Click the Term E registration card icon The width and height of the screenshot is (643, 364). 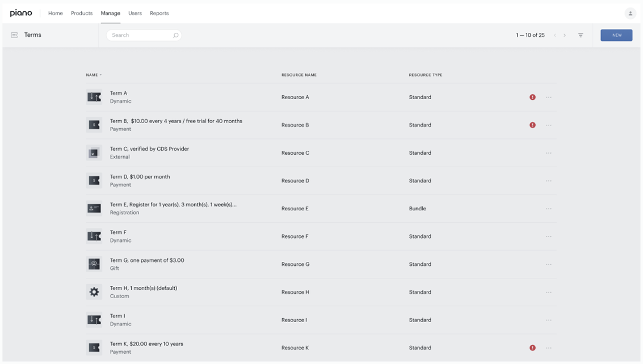94,209
